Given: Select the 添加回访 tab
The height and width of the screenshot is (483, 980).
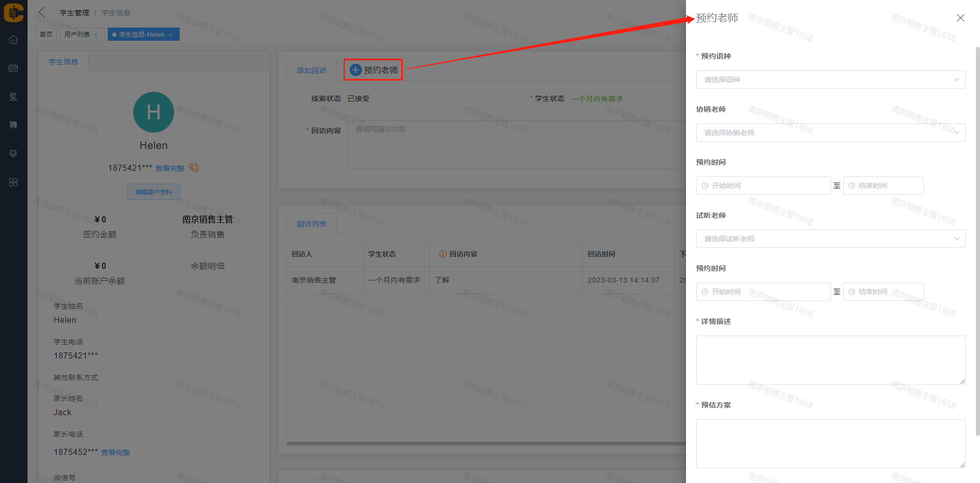Looking at the screenshot, I should 311,70.
